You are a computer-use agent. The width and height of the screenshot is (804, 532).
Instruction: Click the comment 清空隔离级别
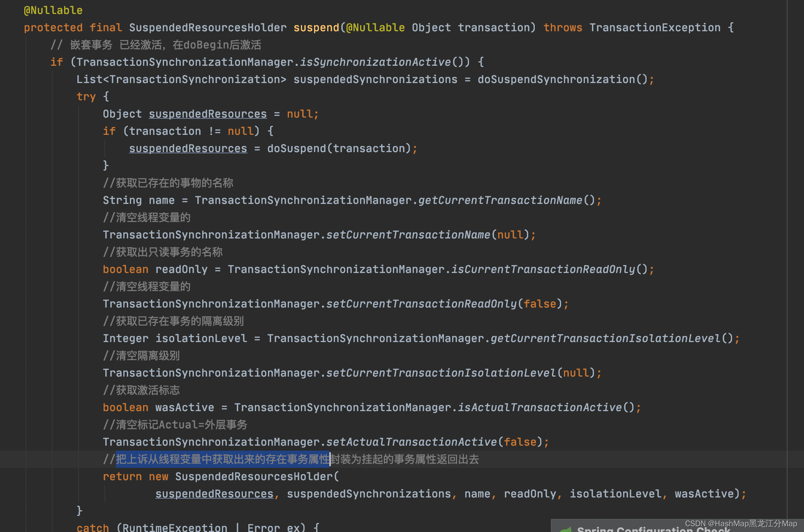(x=141, y=356)
